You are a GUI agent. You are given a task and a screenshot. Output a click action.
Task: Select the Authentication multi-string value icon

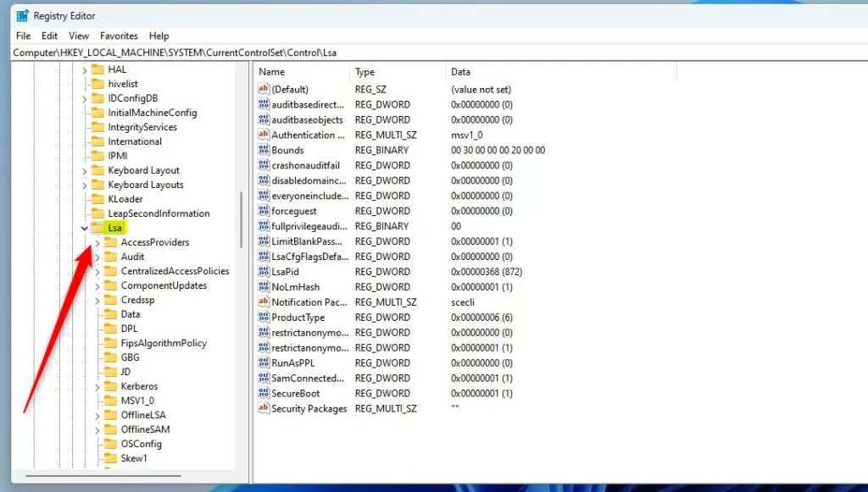click(x=264, y=135)
